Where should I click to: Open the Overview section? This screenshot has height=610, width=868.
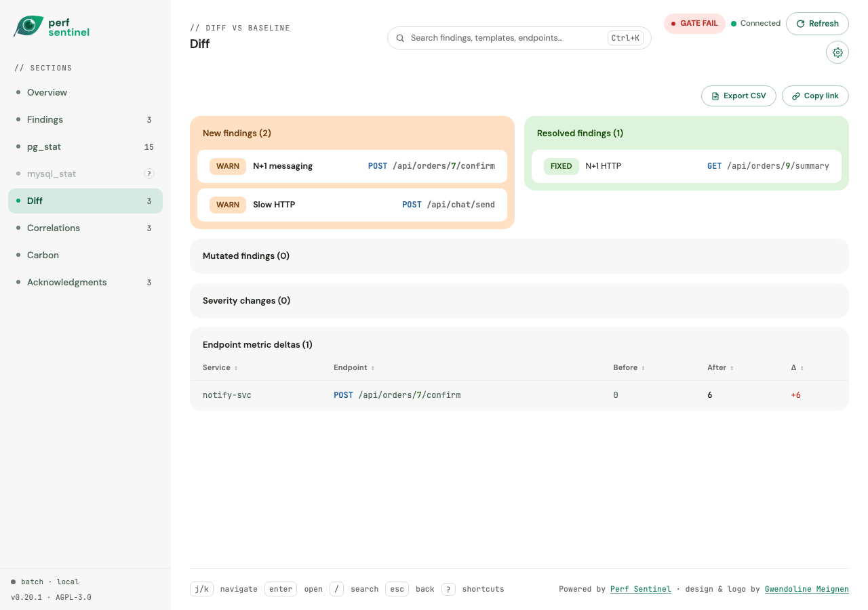point(85,92)
